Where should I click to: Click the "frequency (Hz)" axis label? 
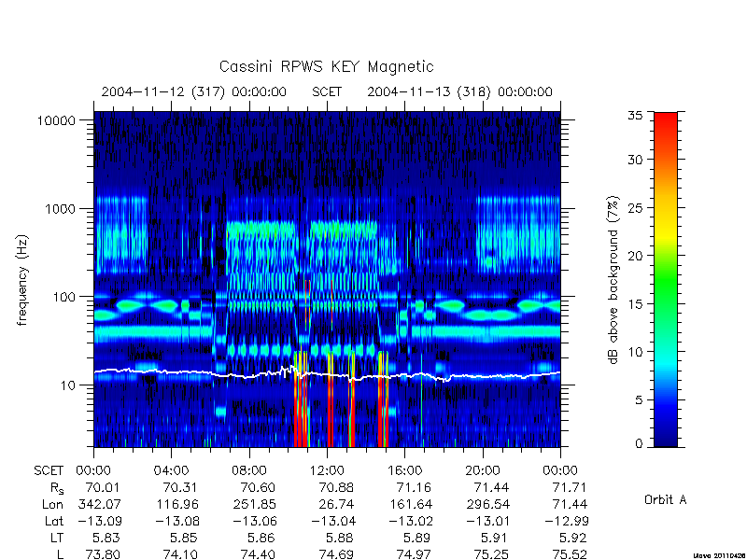click(21, 279)
